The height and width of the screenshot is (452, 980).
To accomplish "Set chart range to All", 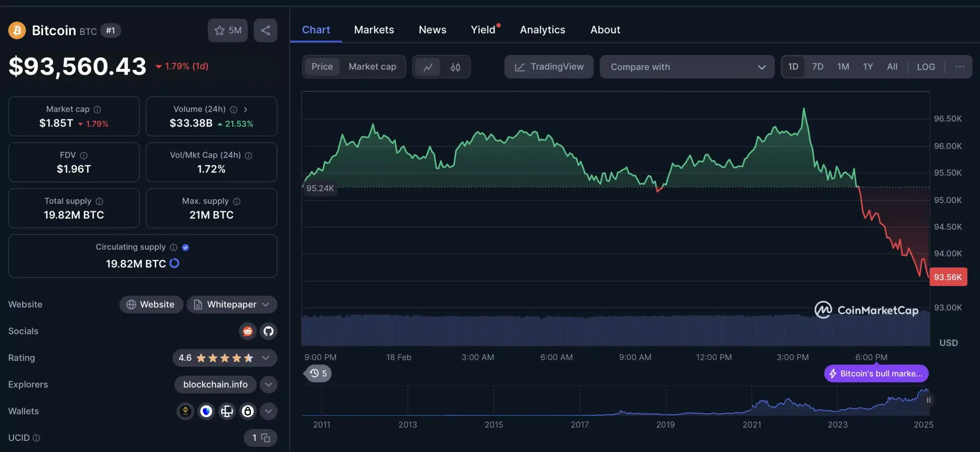I will click(892, 67).
